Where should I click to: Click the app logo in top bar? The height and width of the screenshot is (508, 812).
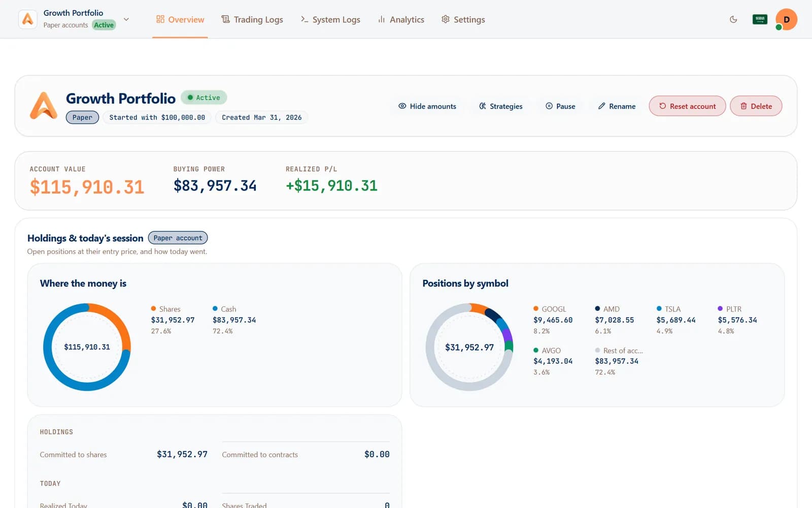click(28, 19)
